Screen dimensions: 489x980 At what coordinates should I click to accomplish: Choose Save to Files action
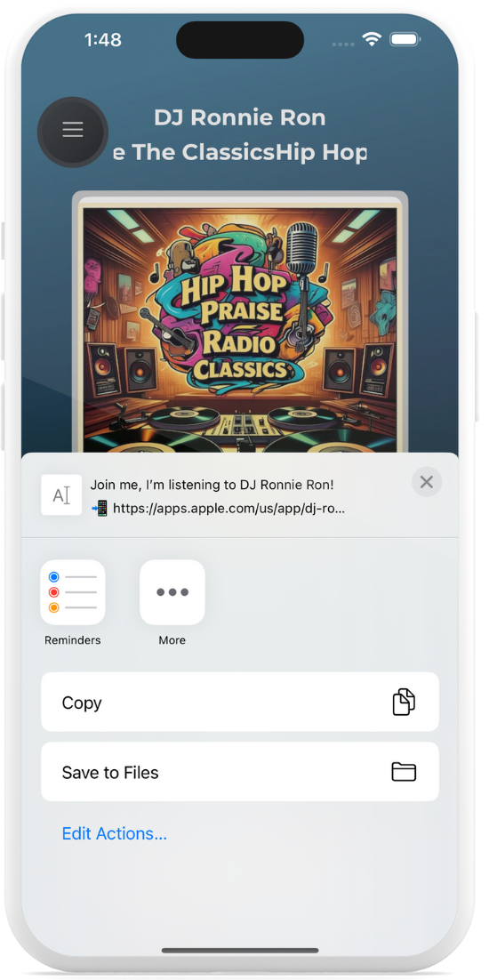pyautogui.click(x=240, y=772)
